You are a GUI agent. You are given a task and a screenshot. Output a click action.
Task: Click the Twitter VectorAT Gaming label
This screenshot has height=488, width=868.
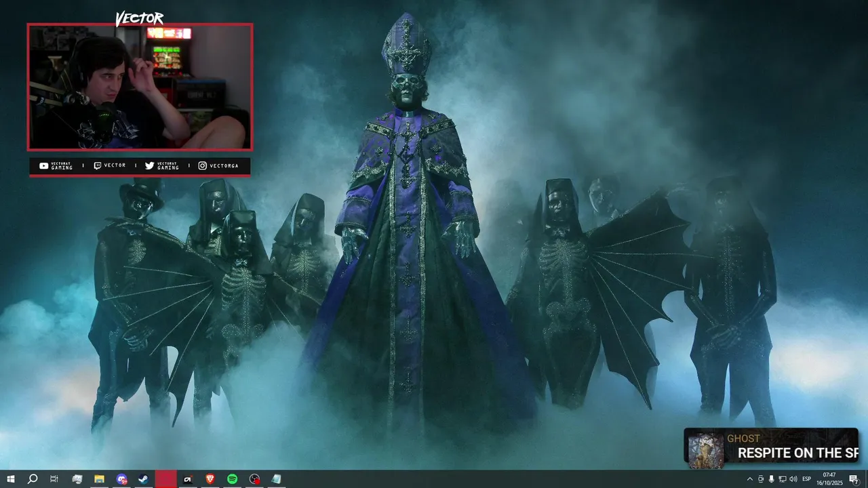pos(162,166)
